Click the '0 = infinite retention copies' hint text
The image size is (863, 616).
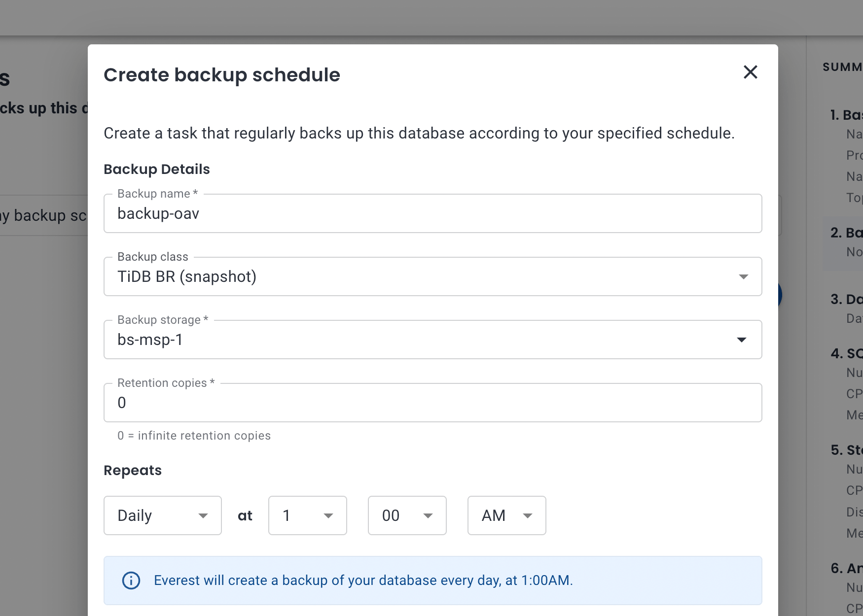tap(194, 436)
